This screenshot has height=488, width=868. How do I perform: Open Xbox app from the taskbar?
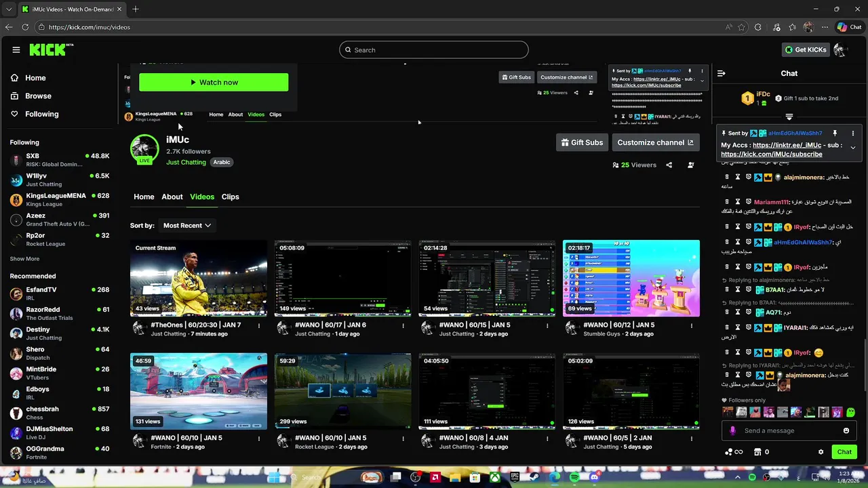(496, 477)
